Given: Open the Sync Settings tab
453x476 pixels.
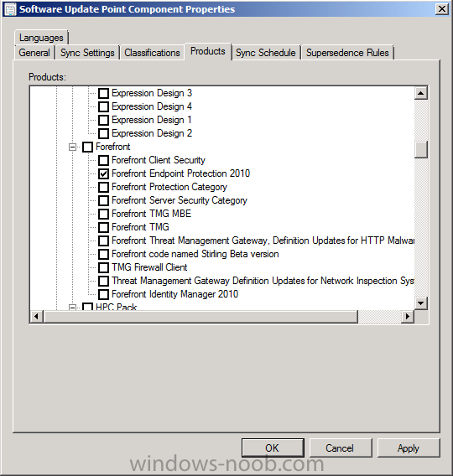Looking at the screenshot, I should tap(87, 53).
